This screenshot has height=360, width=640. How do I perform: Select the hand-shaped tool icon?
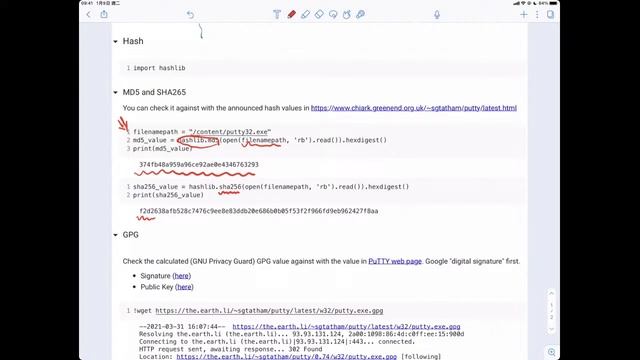tap(347, 15)
